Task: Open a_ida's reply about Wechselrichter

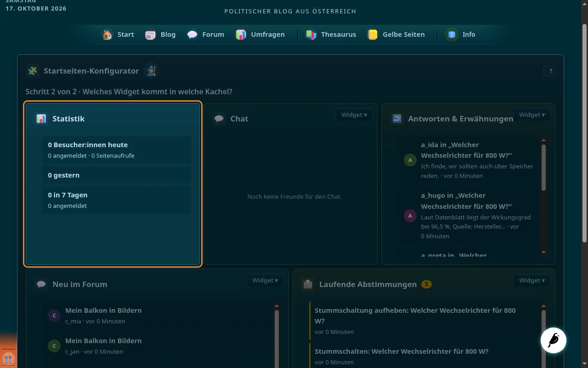Action: click(x=469, y=160)
